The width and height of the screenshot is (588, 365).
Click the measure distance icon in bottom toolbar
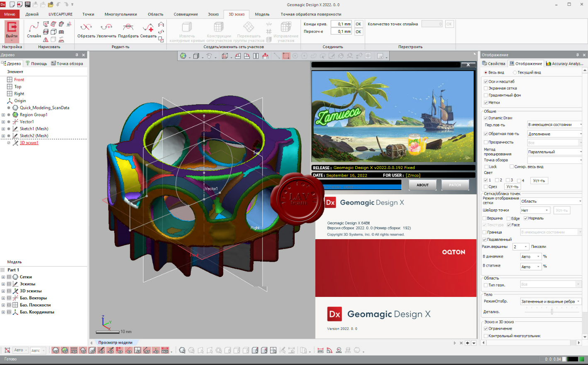(x=320, y=350)
